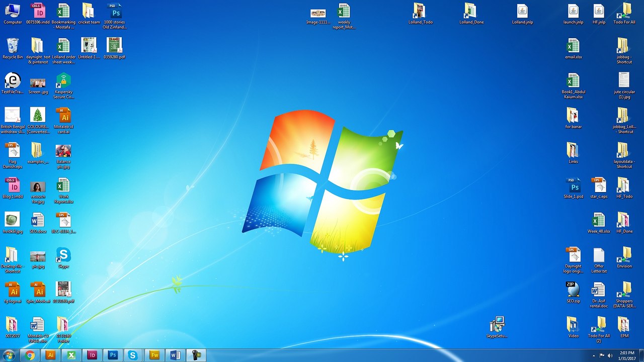The height and width of the screenshot is (362, 644).
Task: Open the Kaspersky Secure Connection shortcut
Action: (x=63, y=85)
